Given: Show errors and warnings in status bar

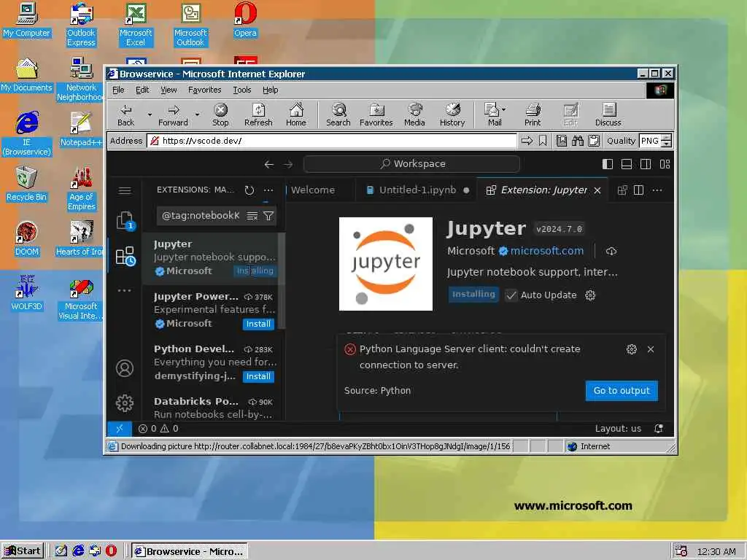Looking at the screenshot, I should click(158, 429).
